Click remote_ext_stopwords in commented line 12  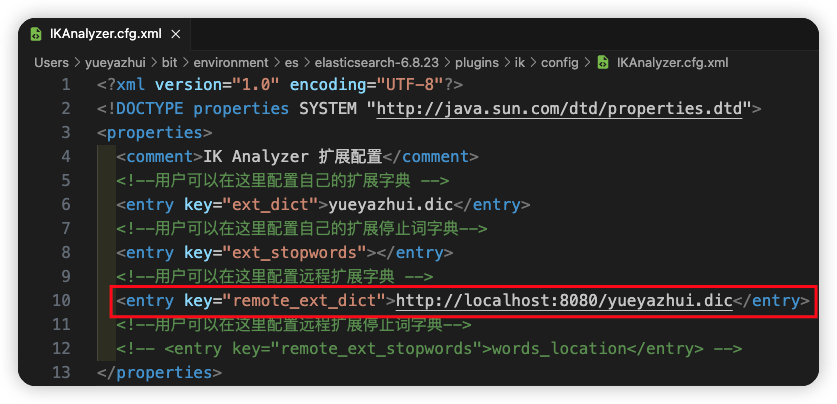[x=376, y=348]
